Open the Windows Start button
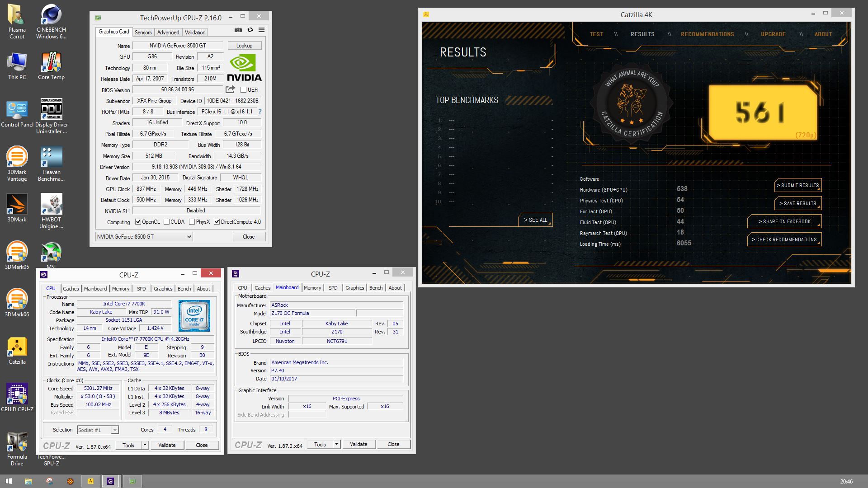Image resolution: width=868 pixels, height=488 pixels. (8, 481)
